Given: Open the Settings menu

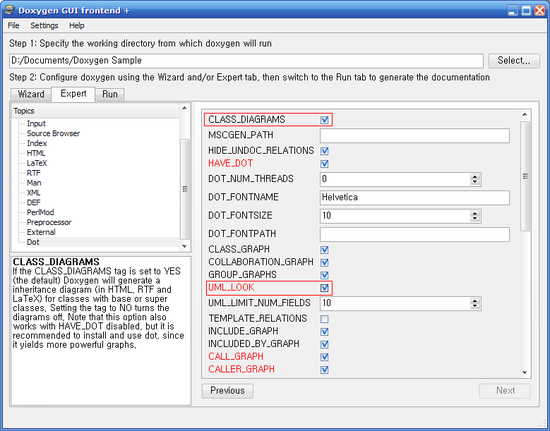Looking at the screenshot, I should 44,26.
